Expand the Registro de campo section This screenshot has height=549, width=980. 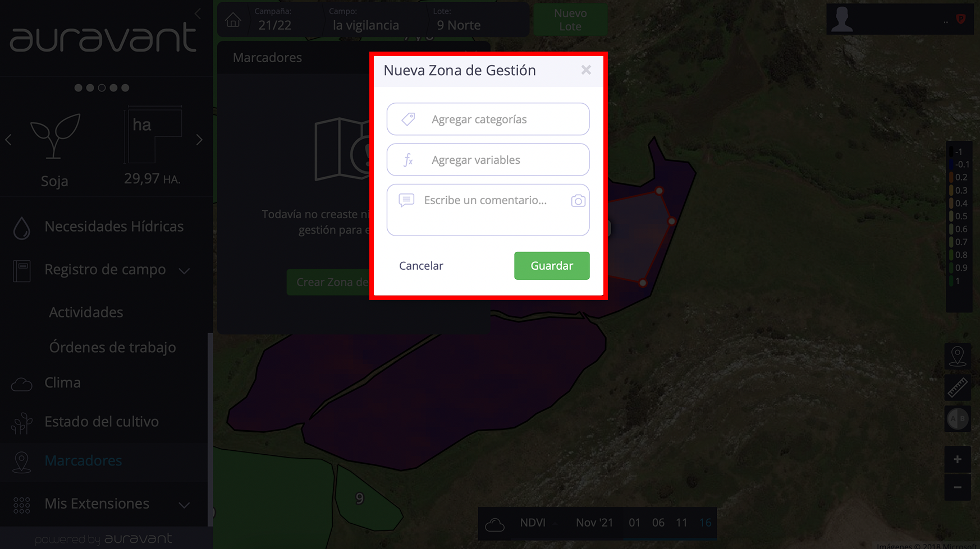pos(184,271)
